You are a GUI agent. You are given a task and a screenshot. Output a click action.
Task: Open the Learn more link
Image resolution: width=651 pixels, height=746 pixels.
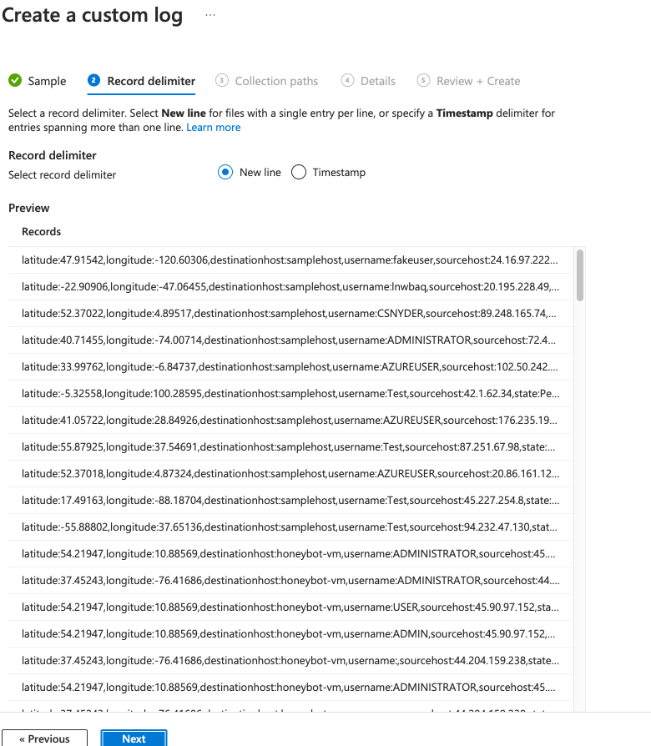click(x=213, y=128)
